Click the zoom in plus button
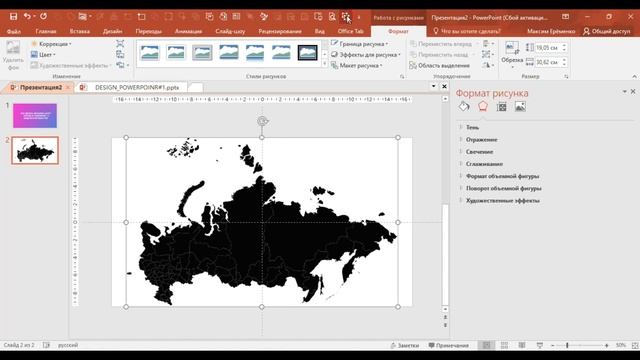This screenshot has width=640, height=360. pos(607,345)
